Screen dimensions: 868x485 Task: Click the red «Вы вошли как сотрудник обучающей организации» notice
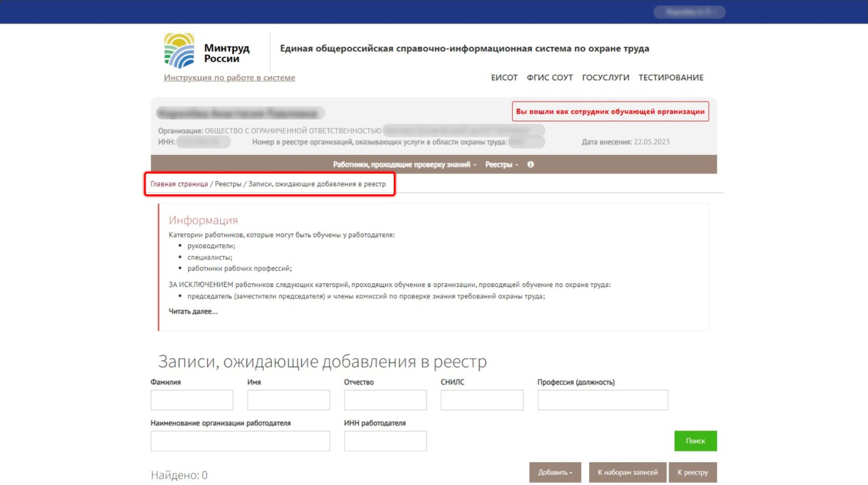coord(610,112)
